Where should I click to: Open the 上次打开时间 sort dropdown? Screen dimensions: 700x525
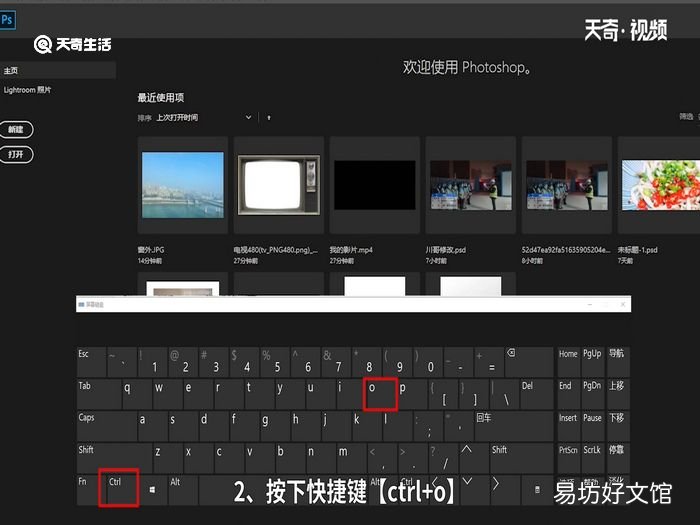(x=204, y=117)
